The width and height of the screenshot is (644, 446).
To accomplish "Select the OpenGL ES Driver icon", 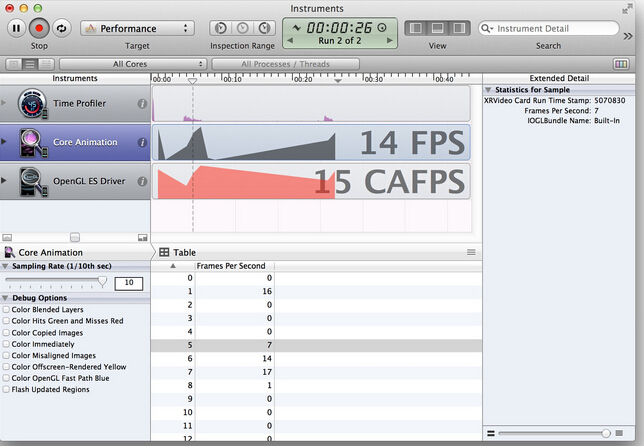I will point(33,182).
